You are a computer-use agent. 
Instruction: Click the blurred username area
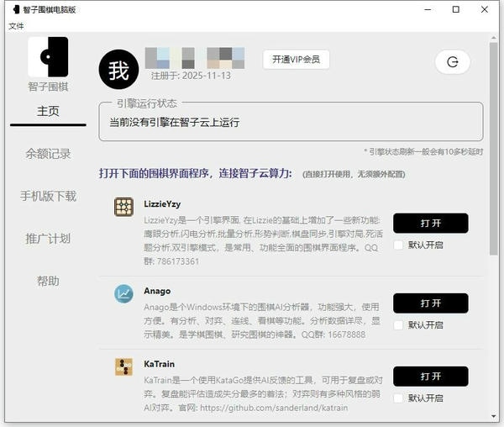(195, 58)
